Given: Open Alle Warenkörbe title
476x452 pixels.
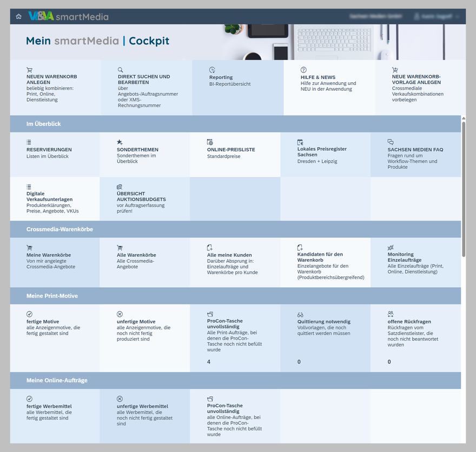Looking at the screenshot, I should coord(136,255).
